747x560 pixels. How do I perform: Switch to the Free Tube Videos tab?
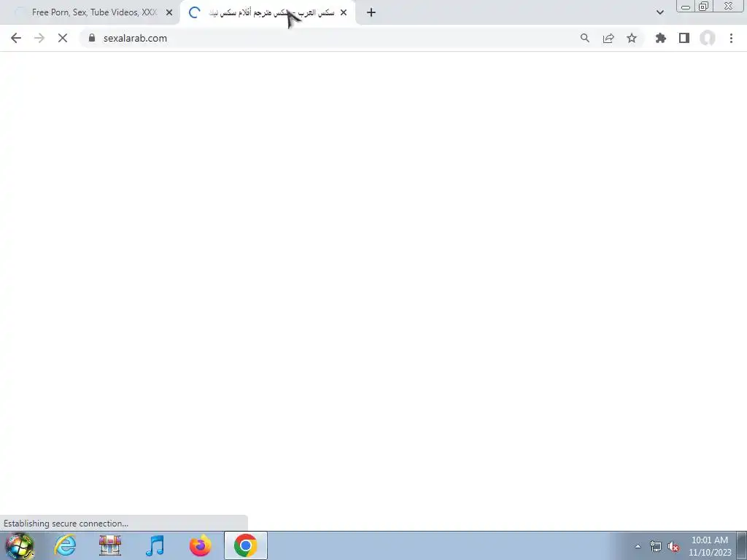coord(90,12)
